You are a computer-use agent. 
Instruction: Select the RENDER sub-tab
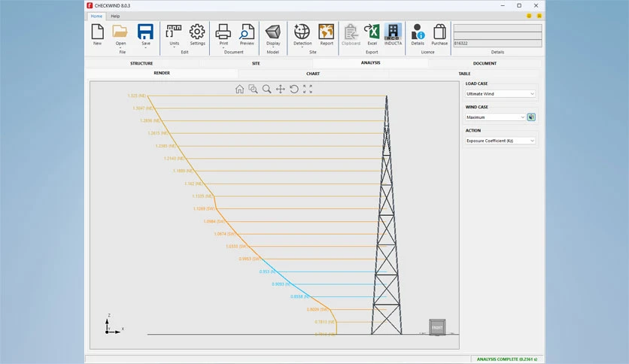162,73
